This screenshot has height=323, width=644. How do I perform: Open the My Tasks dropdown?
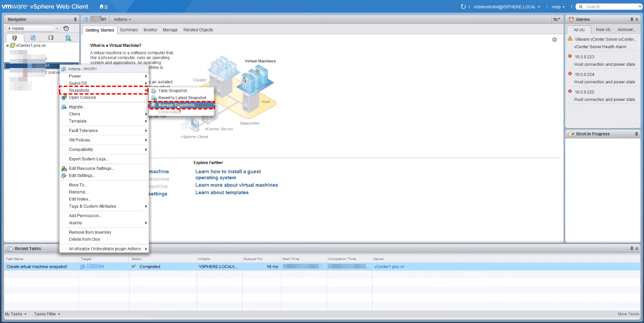click(x=15, y=314)
